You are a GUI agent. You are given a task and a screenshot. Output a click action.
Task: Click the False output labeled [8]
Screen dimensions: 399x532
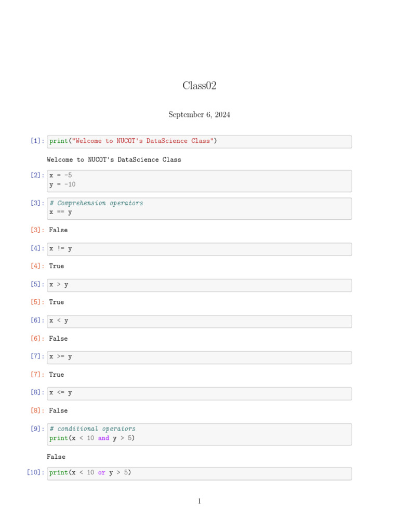(x=58, y=410)
